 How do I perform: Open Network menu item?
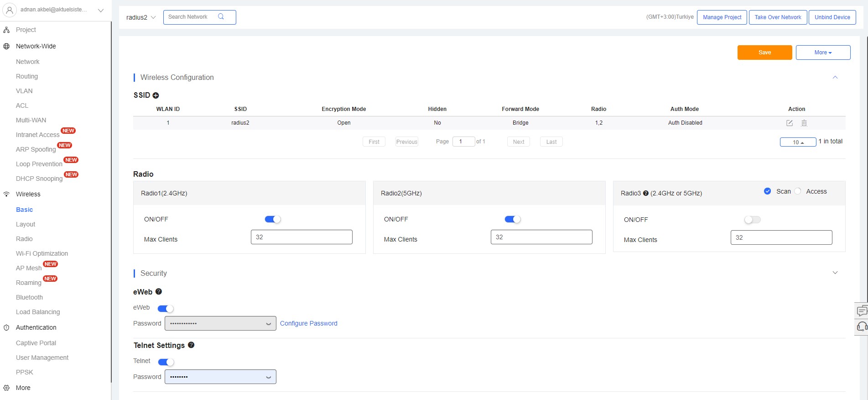pos(28,62)
